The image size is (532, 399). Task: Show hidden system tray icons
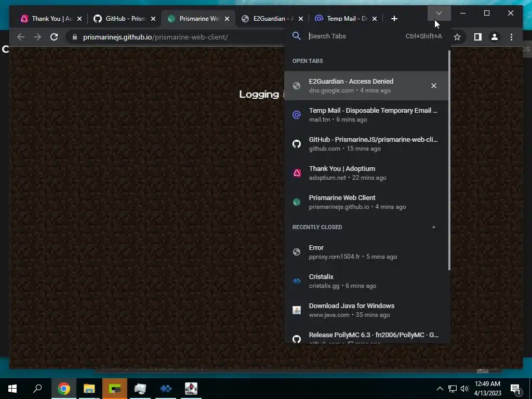click(440, 389)
